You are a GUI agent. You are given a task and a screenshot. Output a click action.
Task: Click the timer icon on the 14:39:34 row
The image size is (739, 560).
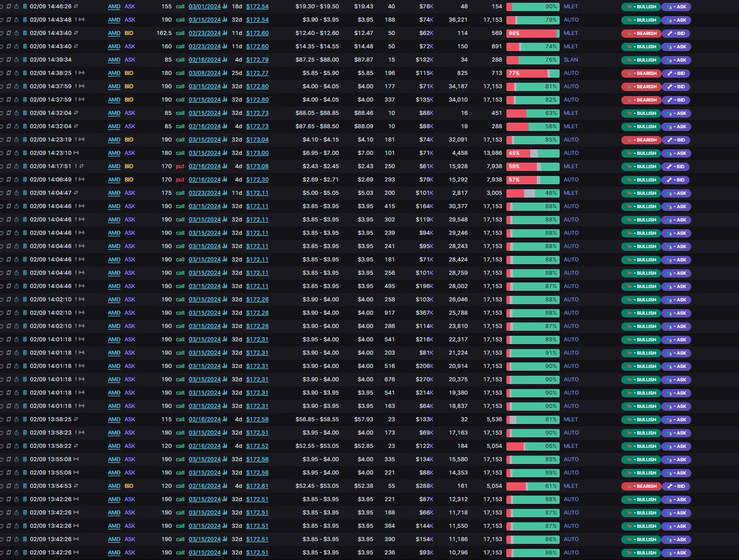[x=17, y=60]
